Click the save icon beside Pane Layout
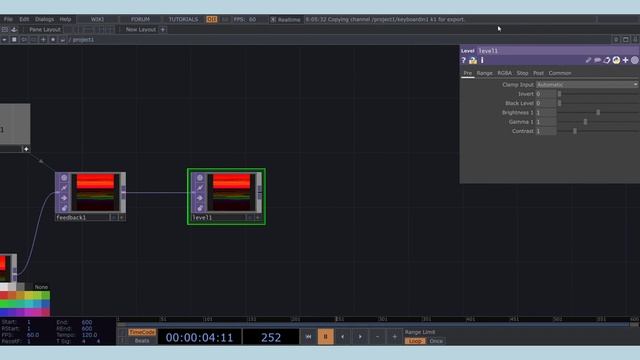This screenshot has height=360, width=640. (14, 29)
